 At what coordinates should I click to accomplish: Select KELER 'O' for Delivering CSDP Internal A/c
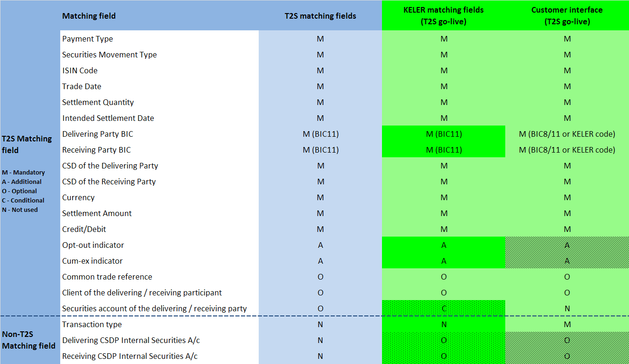(x=444, y=340)
